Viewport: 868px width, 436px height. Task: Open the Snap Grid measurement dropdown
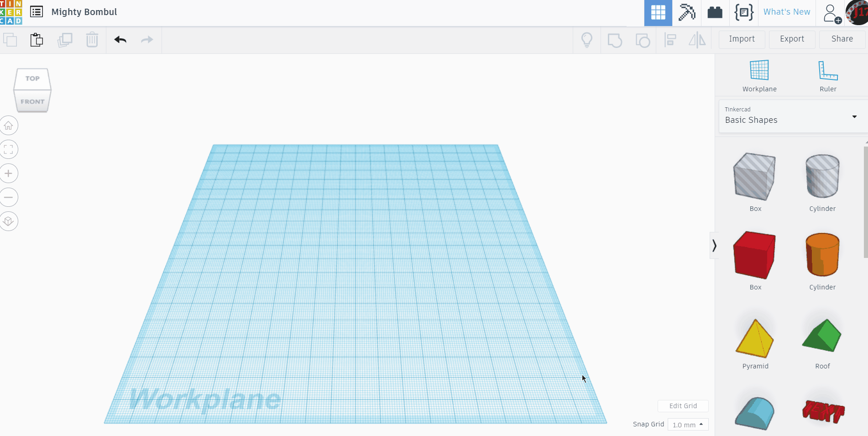click(687, 424)
